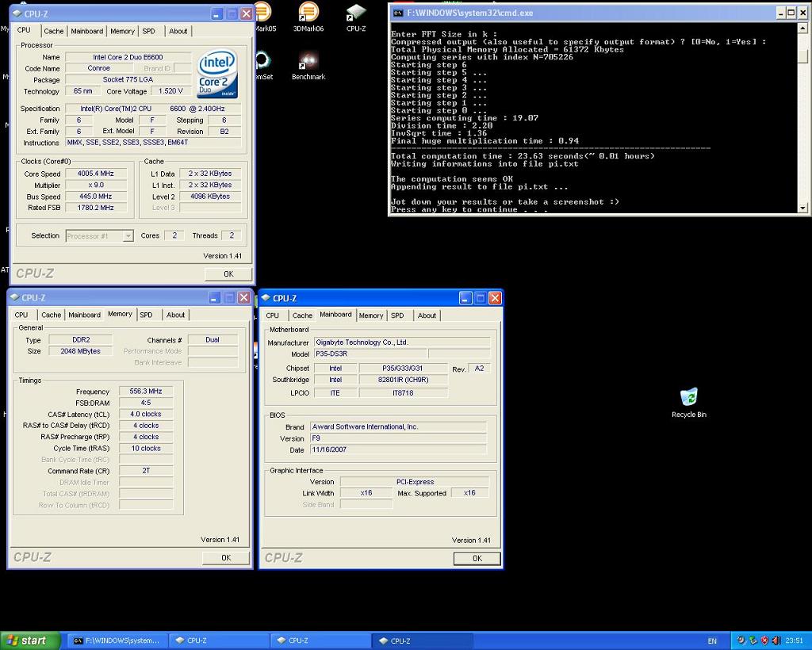Viewport: 812px width, 650px height.
Task: Click the Package value Socket 775 LGA
Action: 128,79
